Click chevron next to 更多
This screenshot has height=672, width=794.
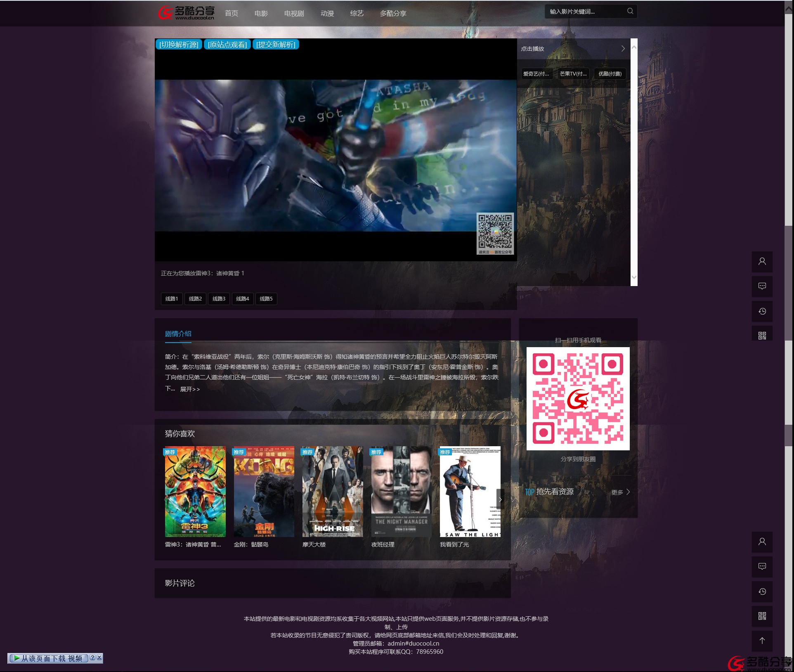[x=628, y=492]
